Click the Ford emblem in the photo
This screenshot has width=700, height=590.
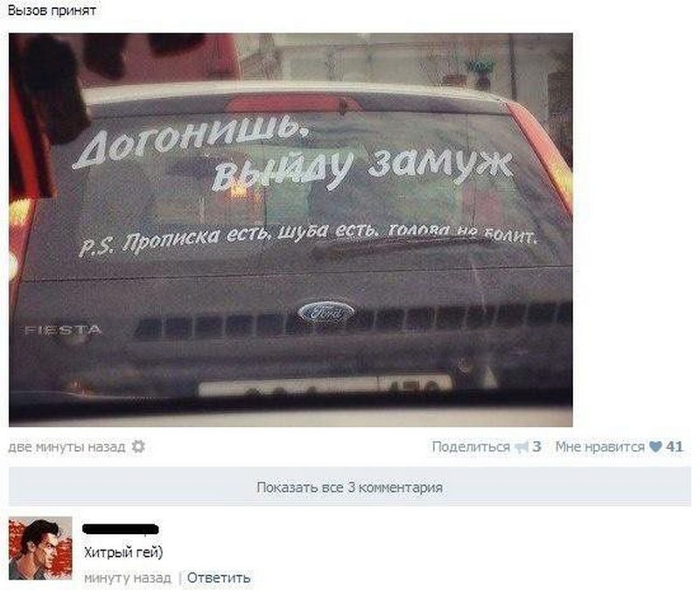click(x=326, y=313)
